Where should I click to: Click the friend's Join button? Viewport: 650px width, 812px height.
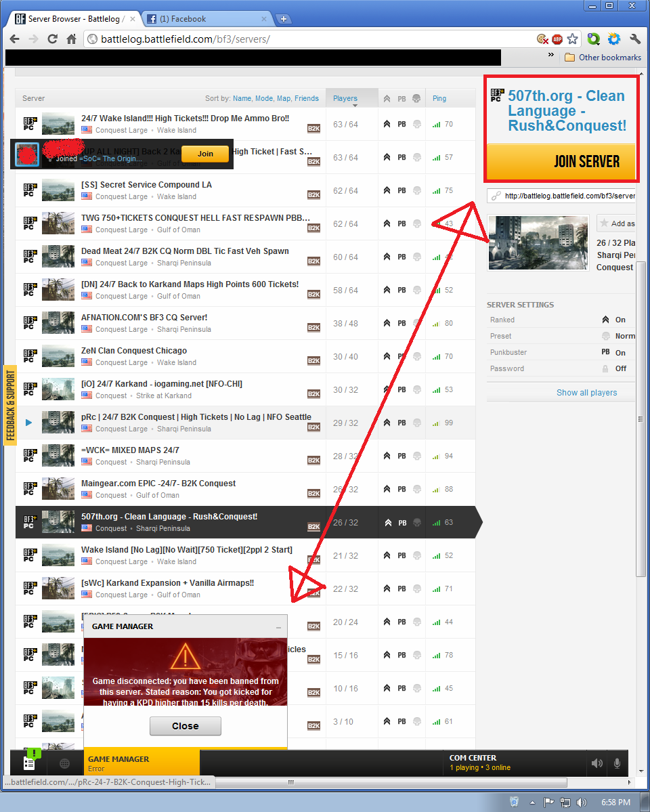click(205, 154)
